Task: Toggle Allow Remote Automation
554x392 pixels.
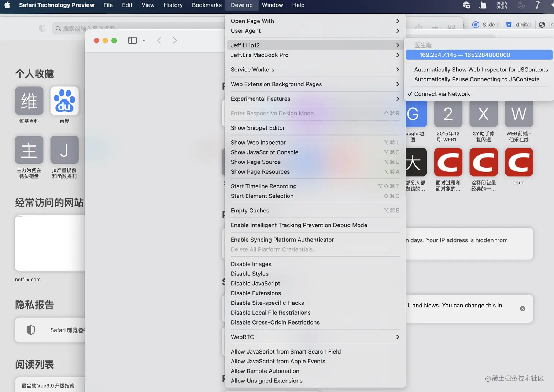Action: coord(315,371)
